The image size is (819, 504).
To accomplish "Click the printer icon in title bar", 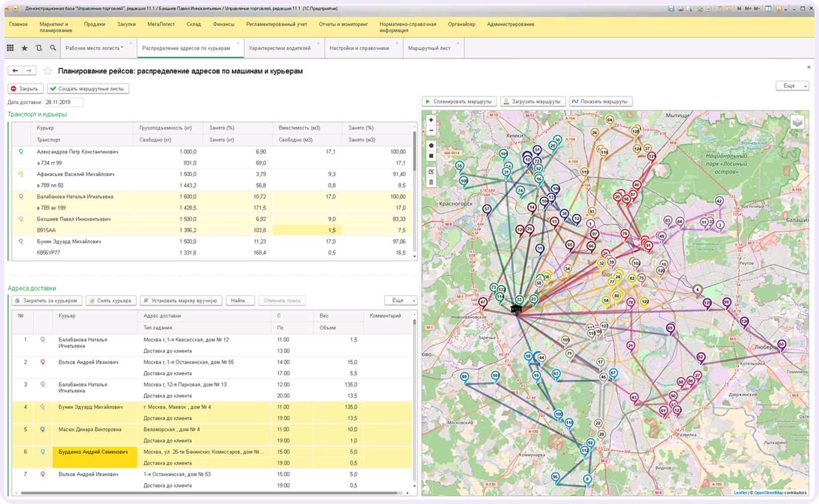I will (x=680, y=9).
